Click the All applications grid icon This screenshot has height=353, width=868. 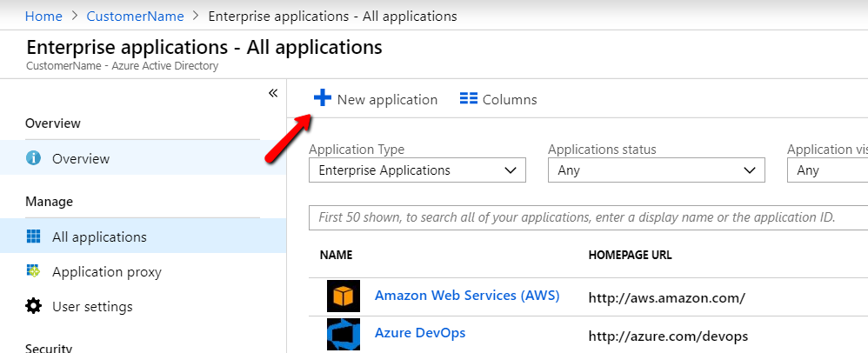tap(34, 236)
